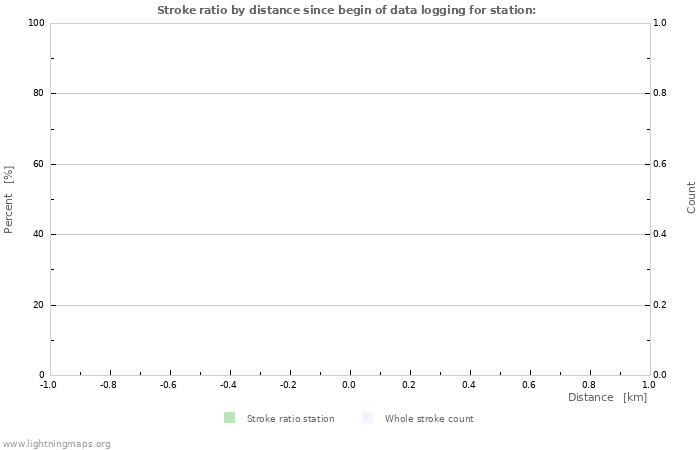Click the -0.8 label on the distance axis
Screen dimensions: 700x450
click(x=108, y=384)
